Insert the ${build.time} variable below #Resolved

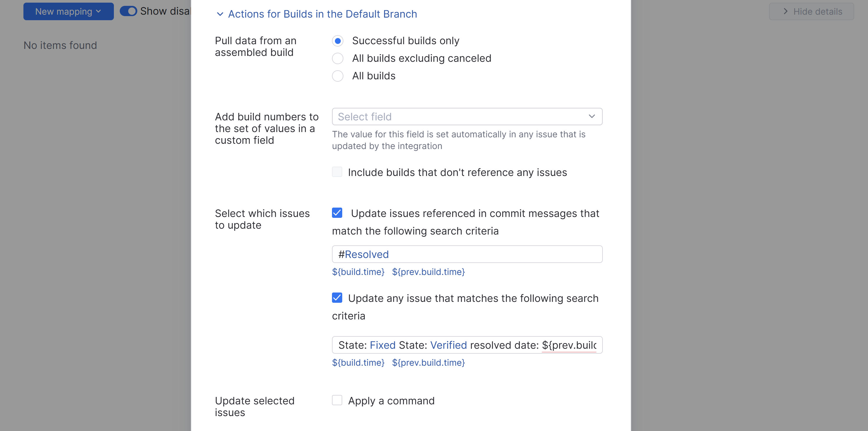tap(358, 272)
